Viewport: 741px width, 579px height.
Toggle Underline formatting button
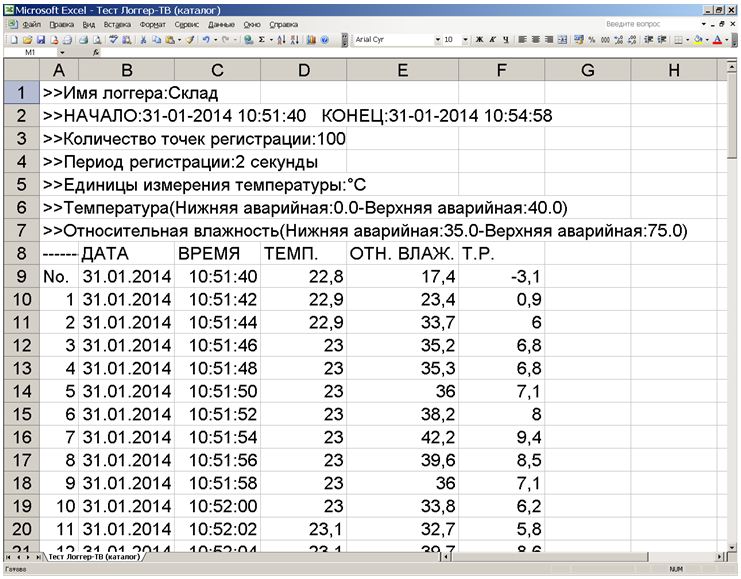506,40
